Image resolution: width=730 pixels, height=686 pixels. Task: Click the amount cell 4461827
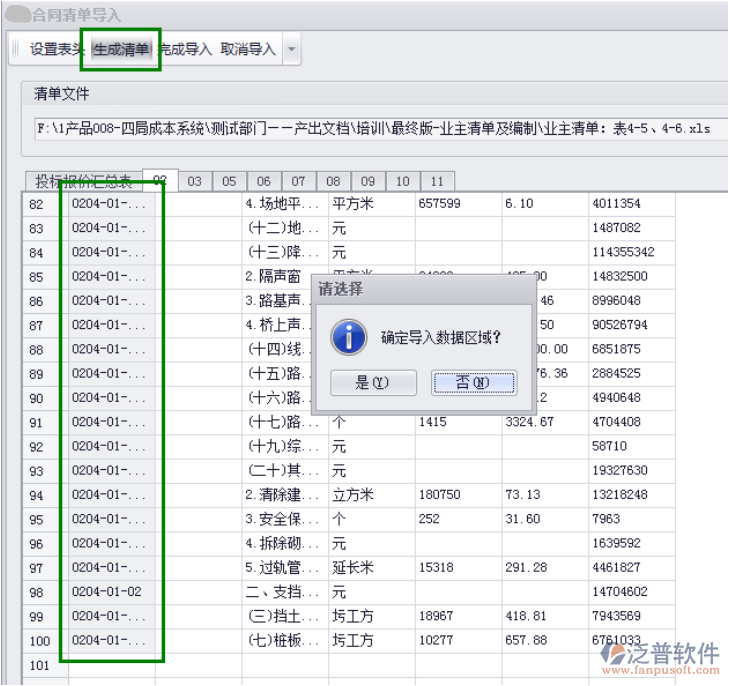(632, 568)
